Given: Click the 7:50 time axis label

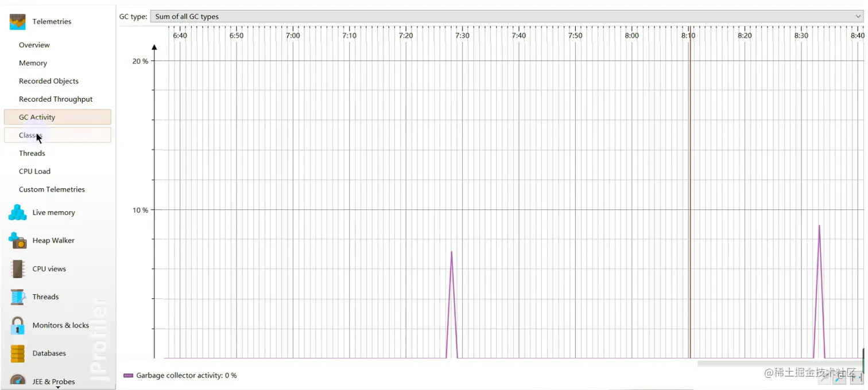Looking at the screenshot, I should point(575,36).
